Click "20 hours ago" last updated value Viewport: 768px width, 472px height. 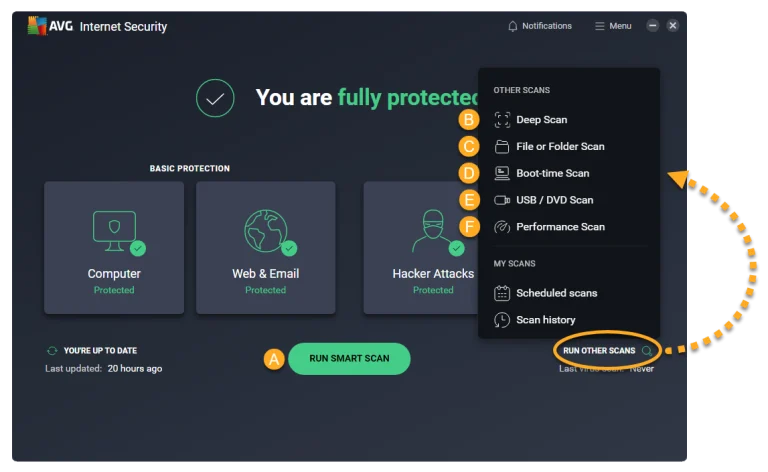coord(135,369)
